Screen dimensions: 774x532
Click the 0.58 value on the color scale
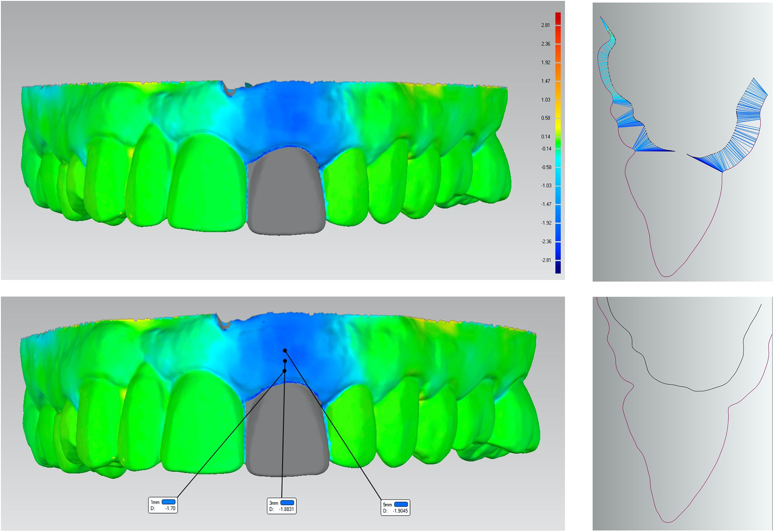[x=546, y=118]
